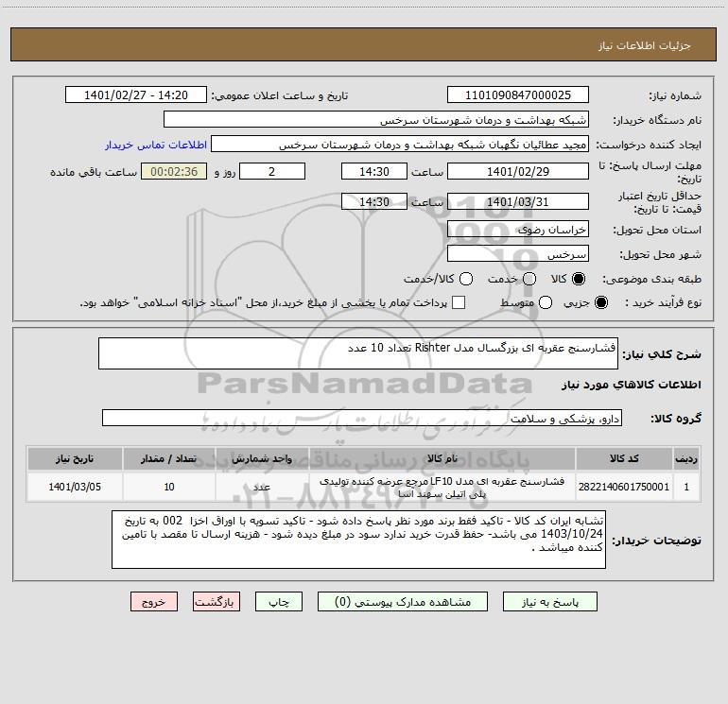The width and height of the screenshot is (728, 704).
Task: Click the buyer name field شبکه بهداشت و درمان
Action: pyautogui.click(x=376, y=120)
